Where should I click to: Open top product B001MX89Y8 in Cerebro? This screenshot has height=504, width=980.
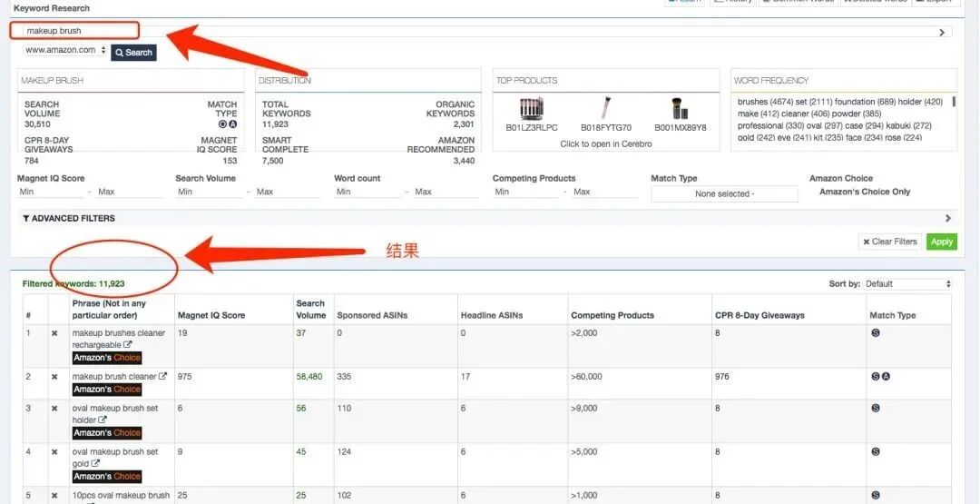[x=680, y=114]
